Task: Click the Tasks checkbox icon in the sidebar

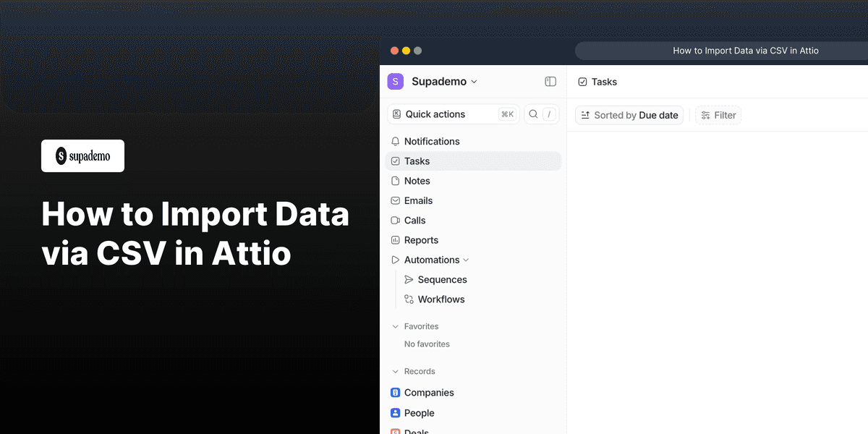Action: click(x=396, y=161)
